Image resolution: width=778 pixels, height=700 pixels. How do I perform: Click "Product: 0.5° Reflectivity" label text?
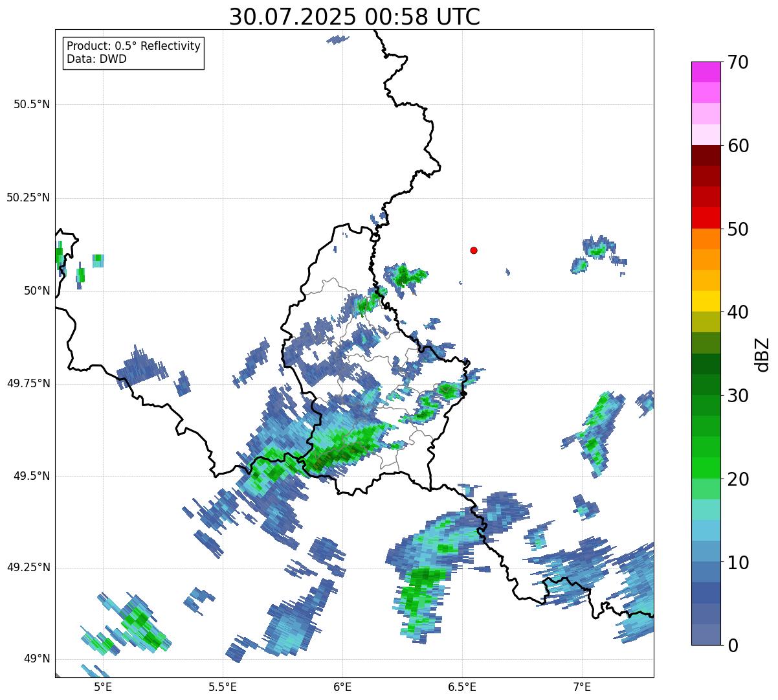tap(133, 47)
